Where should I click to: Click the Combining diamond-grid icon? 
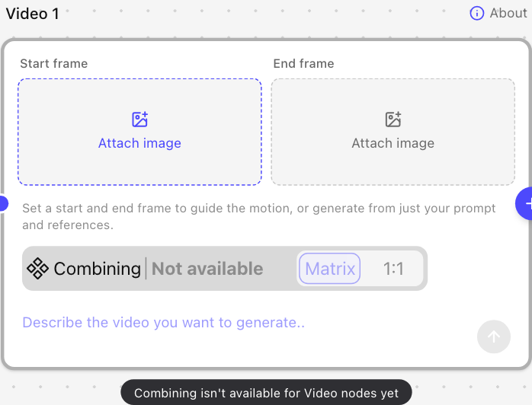(37, 269)
